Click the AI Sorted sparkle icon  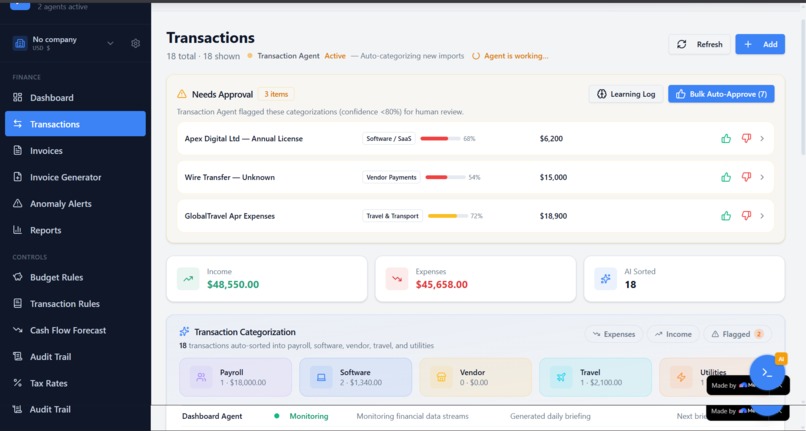606,279
